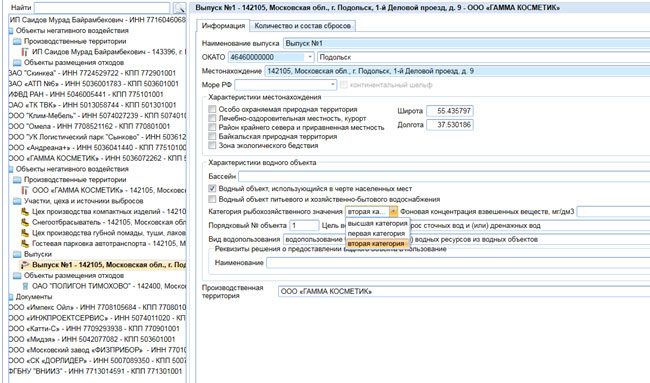Image resolution: width=650 pixels, height=383 pixels.
Task: Toggle Район крайнего севера checkbox
Action: pos(212,127)
